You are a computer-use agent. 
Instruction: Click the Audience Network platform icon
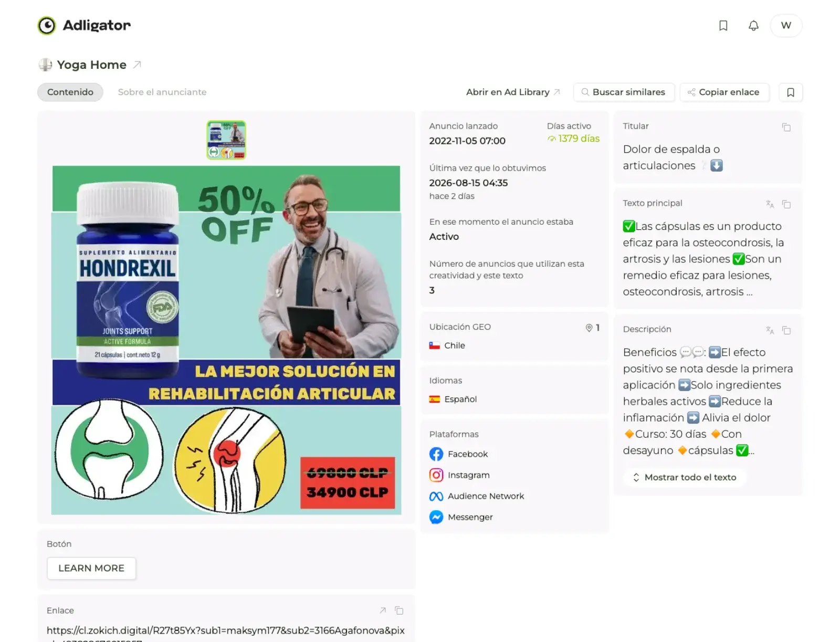coord(436,496)
